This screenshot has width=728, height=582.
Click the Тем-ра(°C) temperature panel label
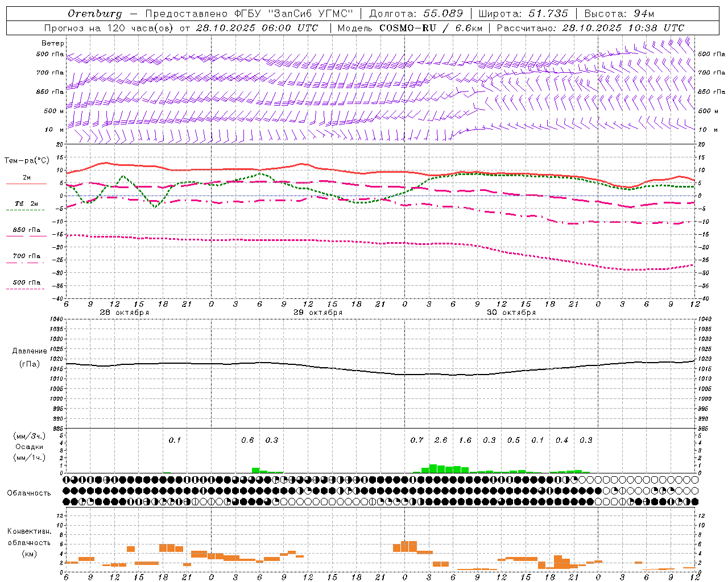(x=27, y=161)
